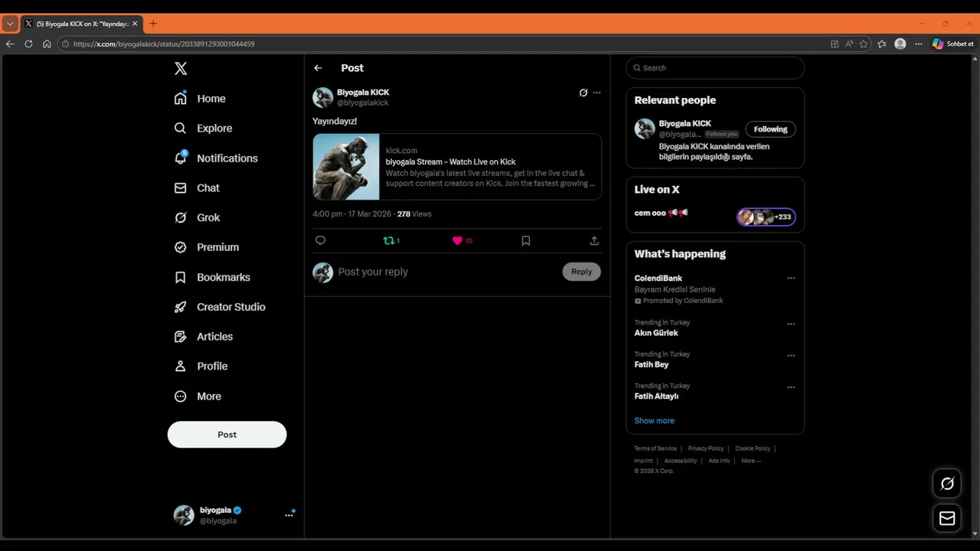Click the share icon on post

(x=594, y=240)
